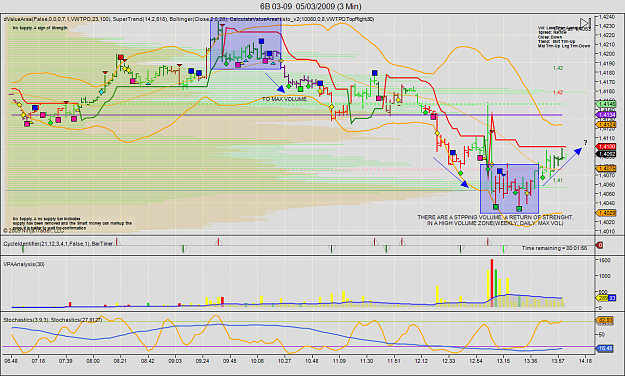The height and width of the screenshot is (376, 625).
Task: Click the question mark annotation near blue arrow
Action: point(586,142)
